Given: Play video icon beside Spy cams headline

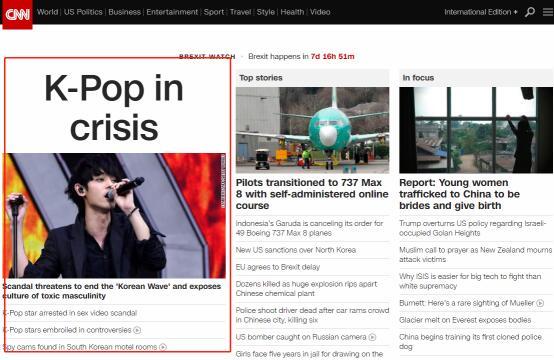Looking at the screenshot, I should point(163,347).
